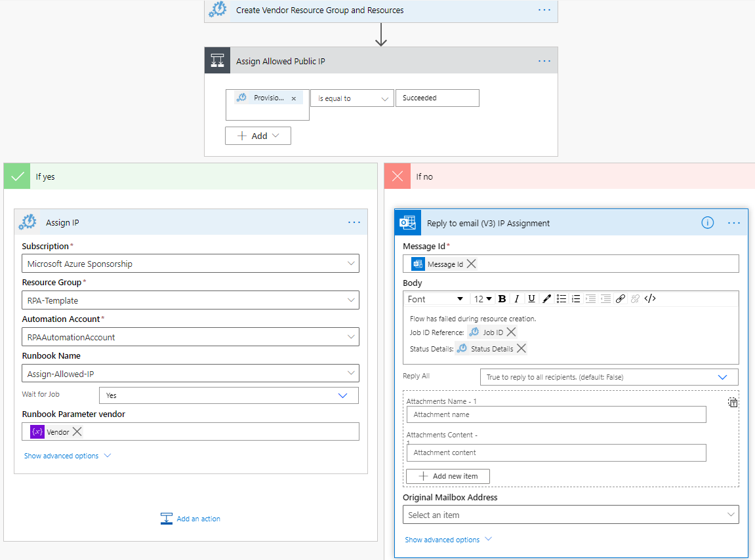Open the Runbook Name dropdown
This screenshot has width=755, height=560.
pos(351,374)
